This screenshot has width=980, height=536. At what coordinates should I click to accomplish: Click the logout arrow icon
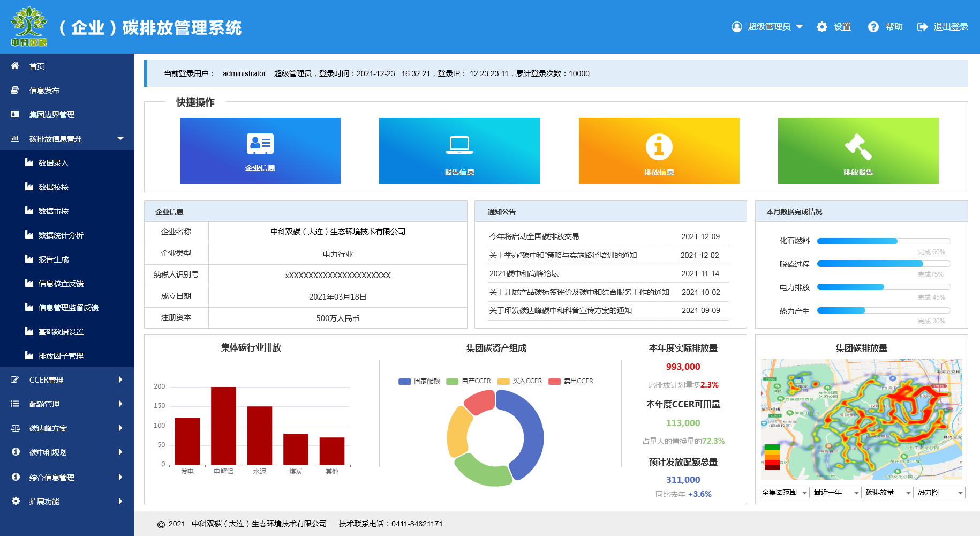(x=922, y=27)
